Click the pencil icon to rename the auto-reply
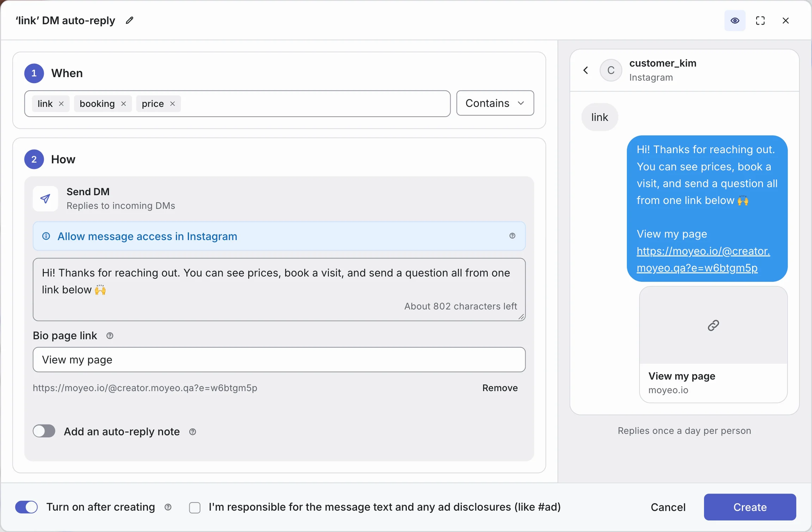The width and height of the screenshot is (812, 532). (130, 20)
